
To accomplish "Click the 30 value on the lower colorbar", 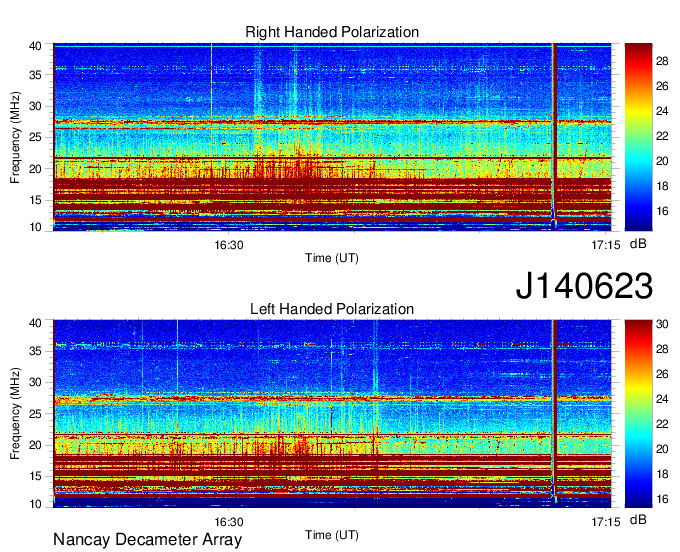I will (662, 324).
